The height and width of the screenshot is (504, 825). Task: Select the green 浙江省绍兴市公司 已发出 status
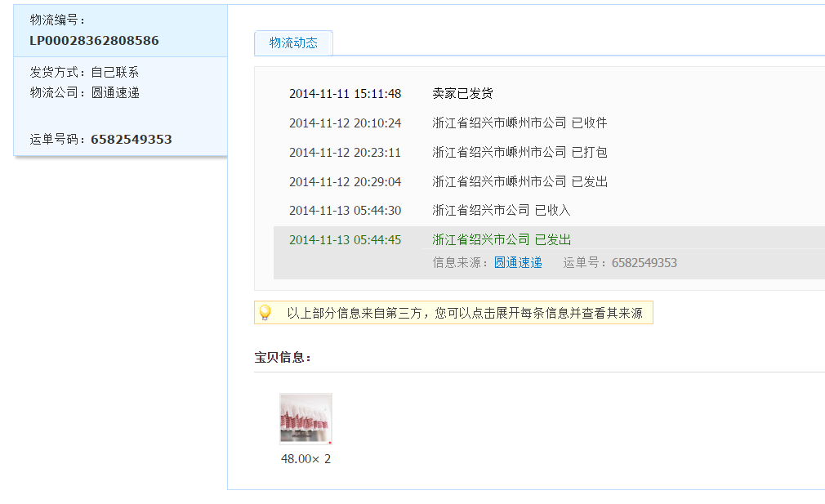[502, 240]
